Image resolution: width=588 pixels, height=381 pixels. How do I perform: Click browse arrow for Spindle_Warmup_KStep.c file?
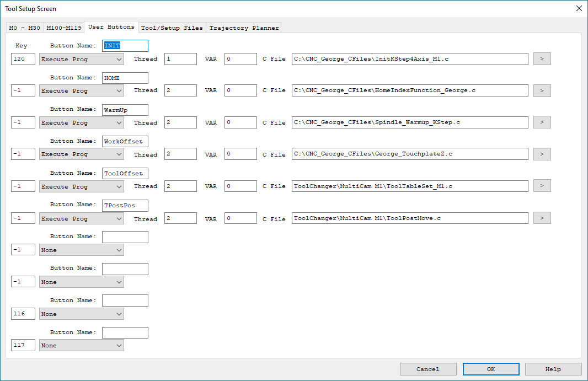[x=542, y=122]
